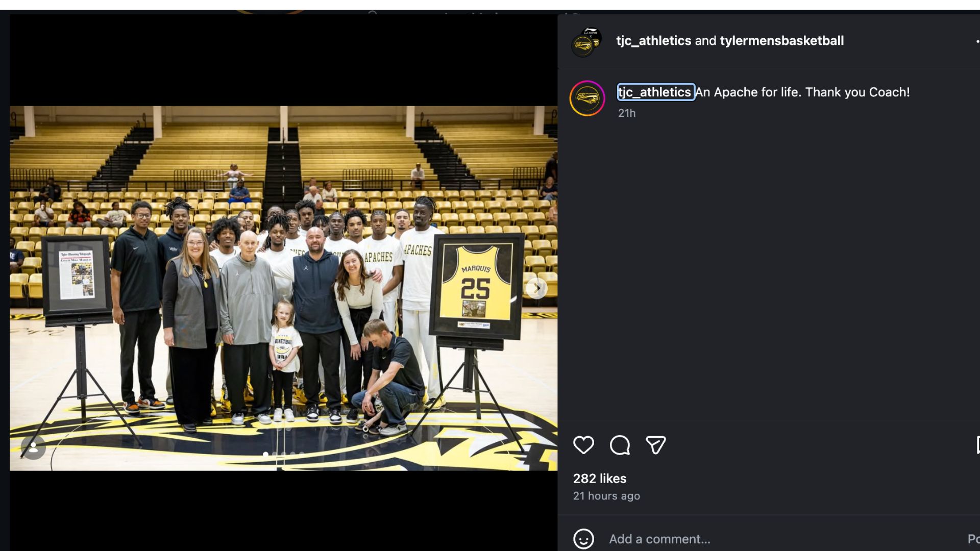Show tagged people on the photo

pos(33,447)
